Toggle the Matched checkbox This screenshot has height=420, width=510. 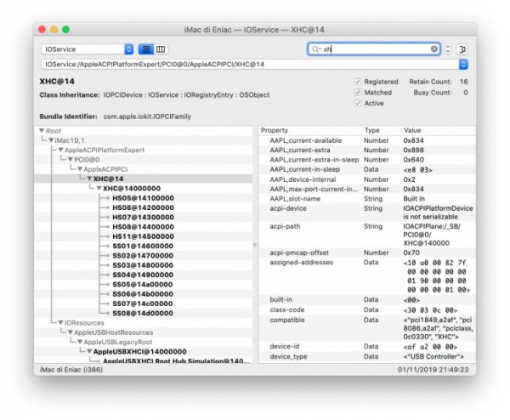coord(358,92)
